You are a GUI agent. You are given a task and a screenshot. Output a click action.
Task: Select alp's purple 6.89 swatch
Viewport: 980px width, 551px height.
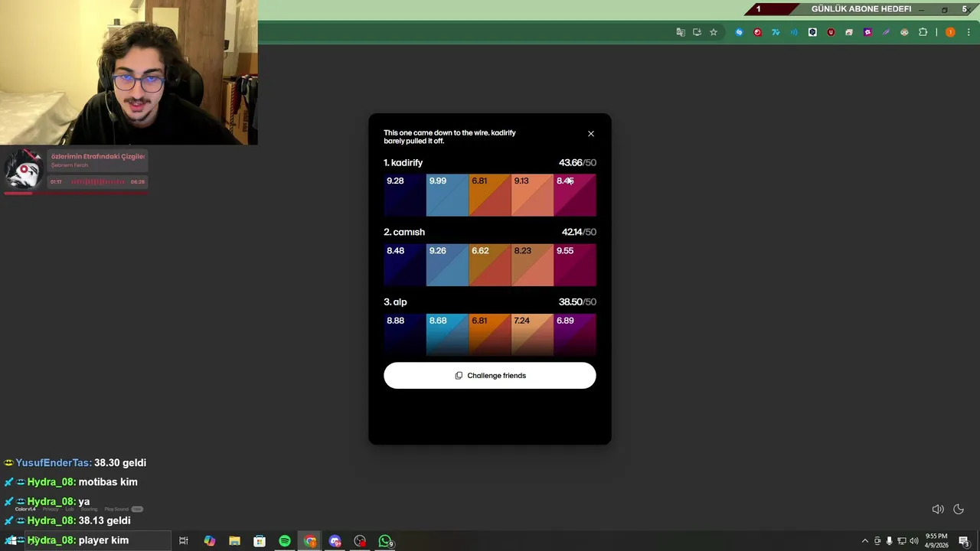[575, 335]
